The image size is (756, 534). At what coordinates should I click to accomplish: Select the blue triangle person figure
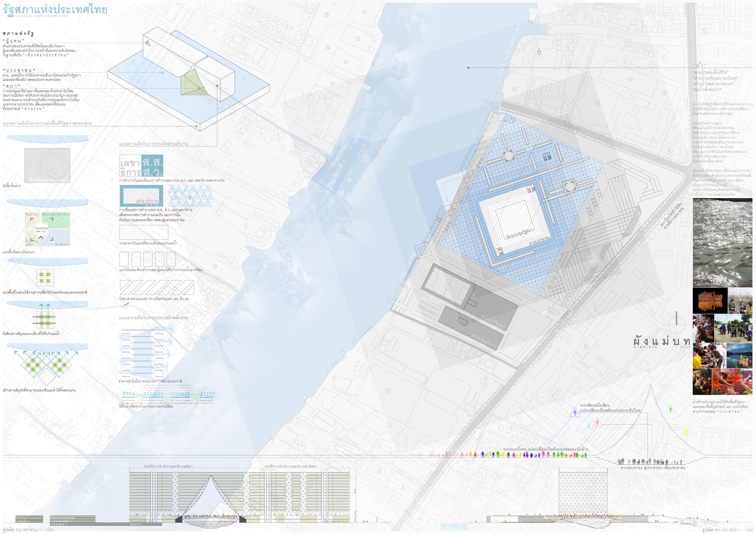pos(575,412)
